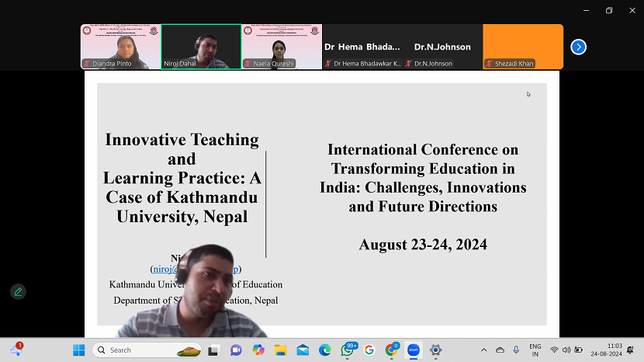Select Niroj Dahal's active speaker thumbnail
Viewport: 644px width, 362px height.
pyautogui.click(x=201, y=47)
